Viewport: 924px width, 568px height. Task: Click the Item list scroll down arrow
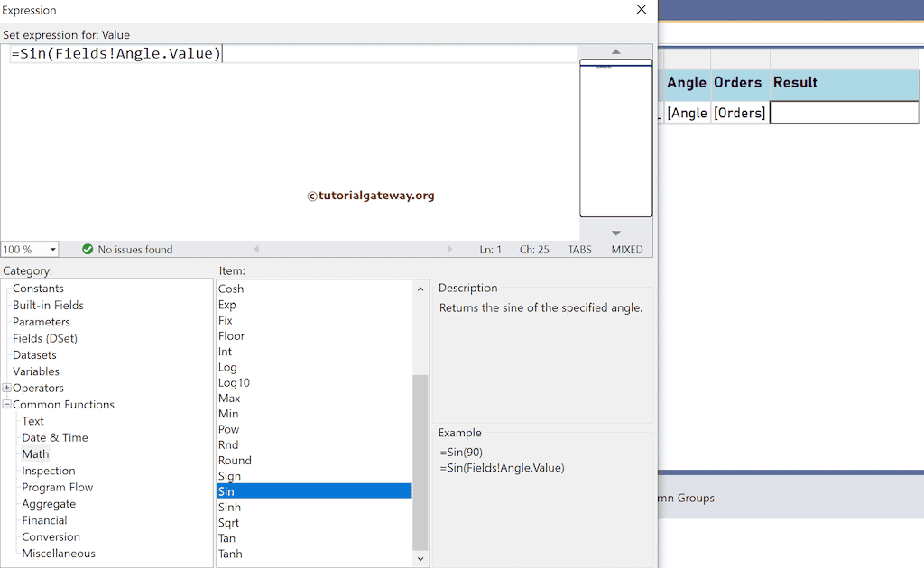click(x=420, y=559)
